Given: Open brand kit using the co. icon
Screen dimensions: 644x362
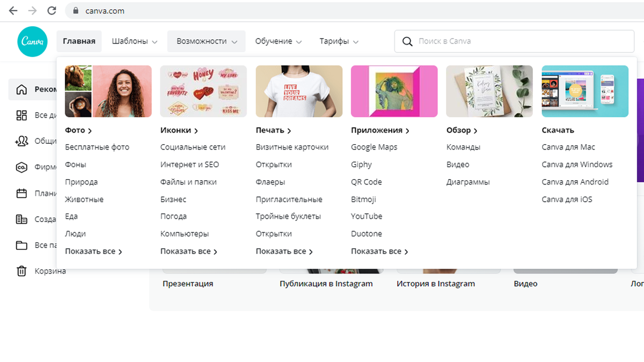Looking at the screenshot, I should 21,167.
